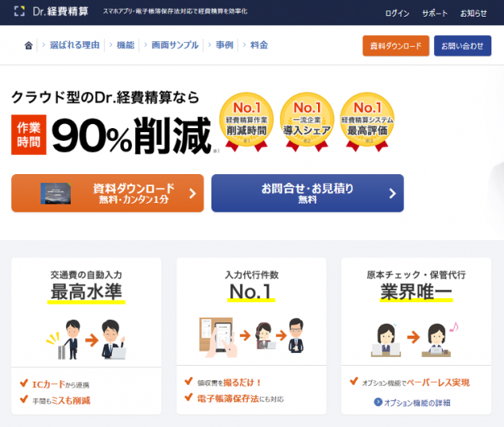Go to the 画面サンプル navigation page
This screenshot has height=427, width=504.
[175, 45]
